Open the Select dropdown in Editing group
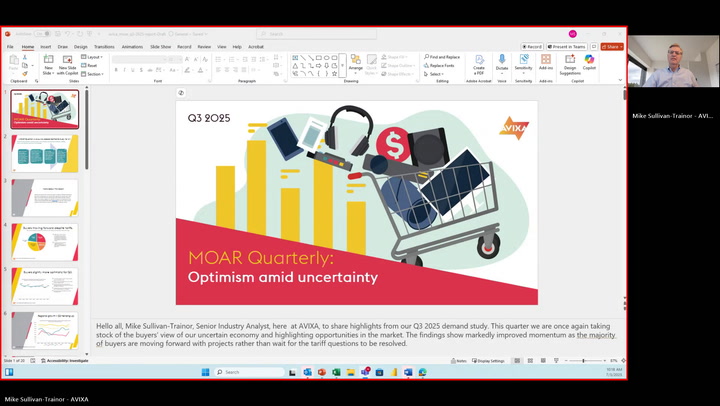Viewport: 720px width, 406px height. tap(434, 74)
